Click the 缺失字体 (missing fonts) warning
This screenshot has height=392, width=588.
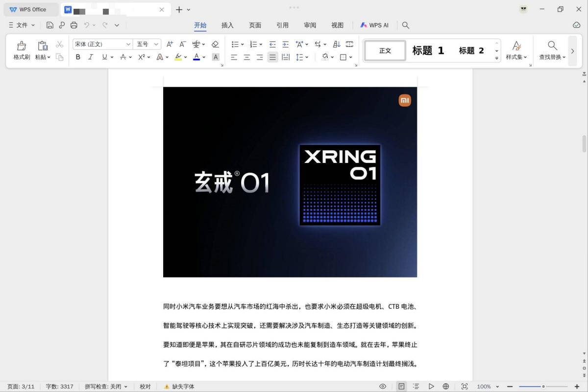[x=179, y=386]
